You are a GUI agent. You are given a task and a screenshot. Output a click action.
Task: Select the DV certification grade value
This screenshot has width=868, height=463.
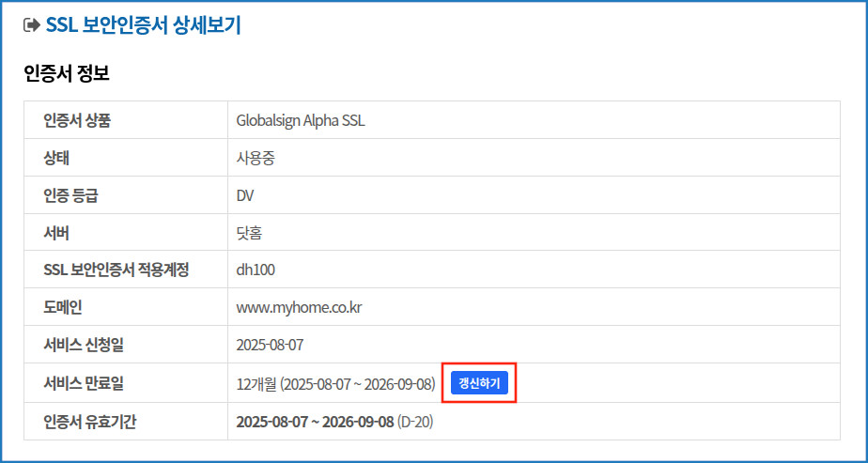(x=244, y=196)
